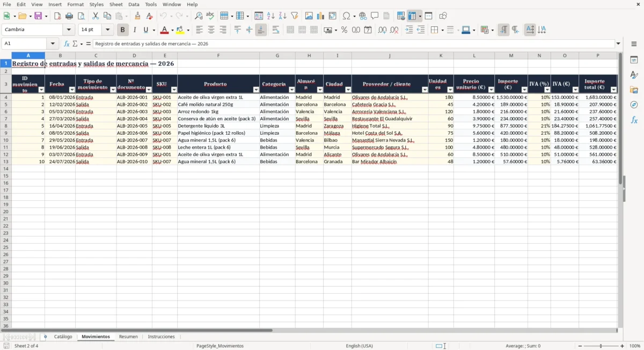The image size is (644, 350).
Task: Open sidebar Navigator compass icon
Action: pos(634,105)
